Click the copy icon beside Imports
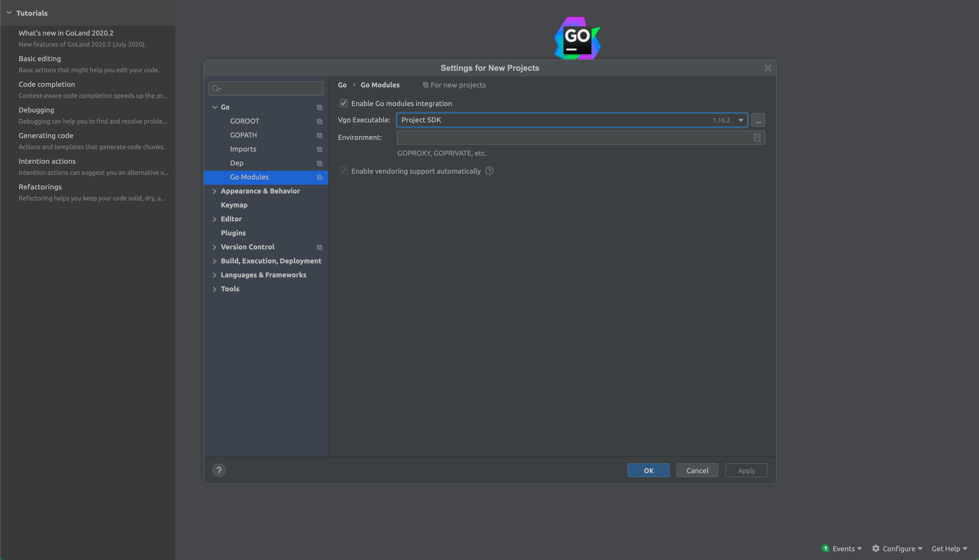This screenshot has width=979, height=560. (x=319, y=149)
